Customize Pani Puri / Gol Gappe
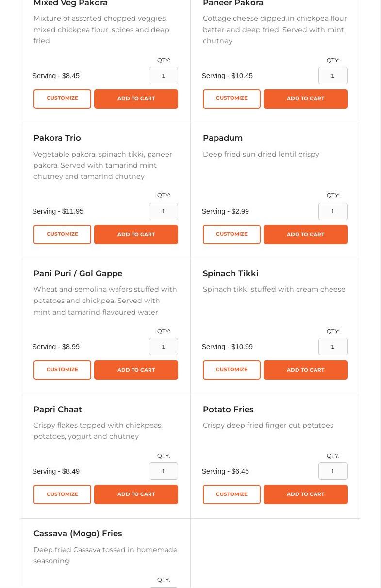The height and width of the screenshot is (588, 381). (62, 370)
